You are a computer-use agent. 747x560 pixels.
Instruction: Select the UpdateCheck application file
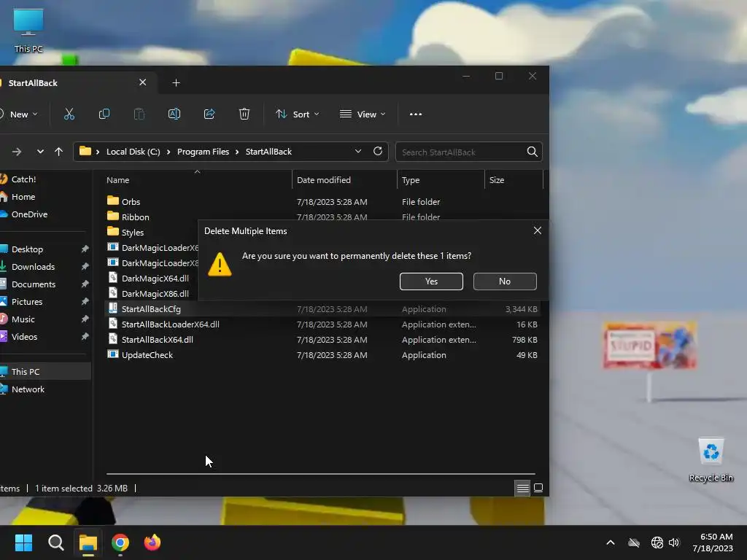click(322, 355)
